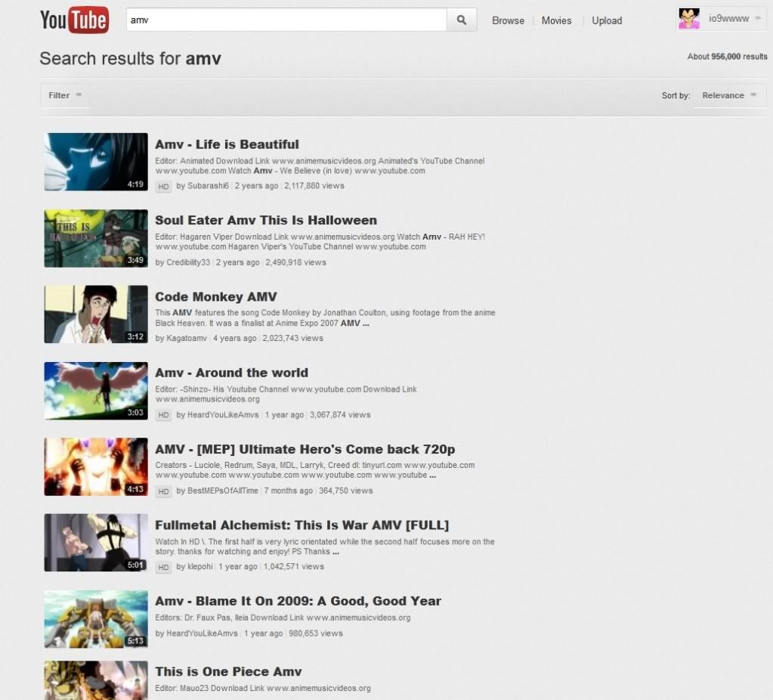Visit HeardYouLikeAmvs on Blame It On 2009
The height and width of the screenshot is (700, 773).
(202, 633)
